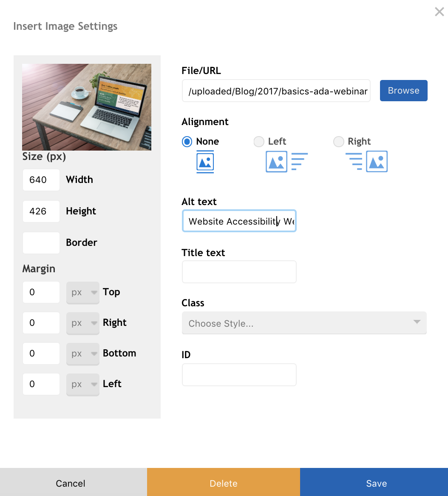Cancel the image settings dialog
The height and width of the screenshot is (496, 448).
click(x=70, y=483)
